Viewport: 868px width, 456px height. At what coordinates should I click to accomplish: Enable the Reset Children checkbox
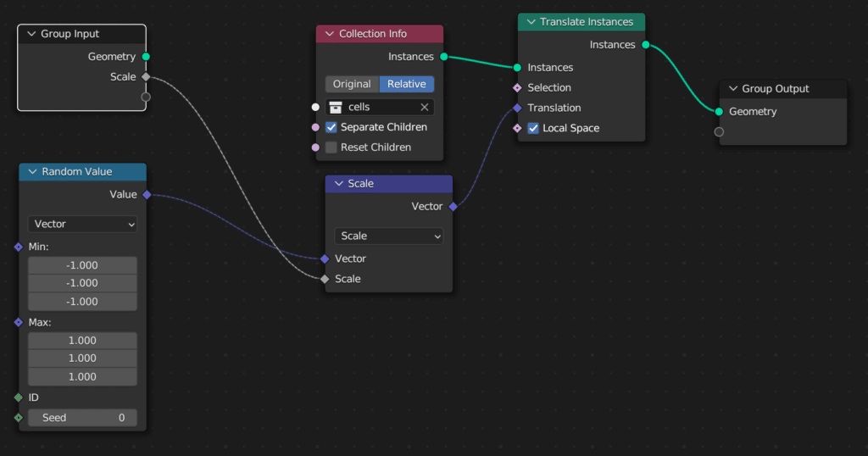[331, 147]
